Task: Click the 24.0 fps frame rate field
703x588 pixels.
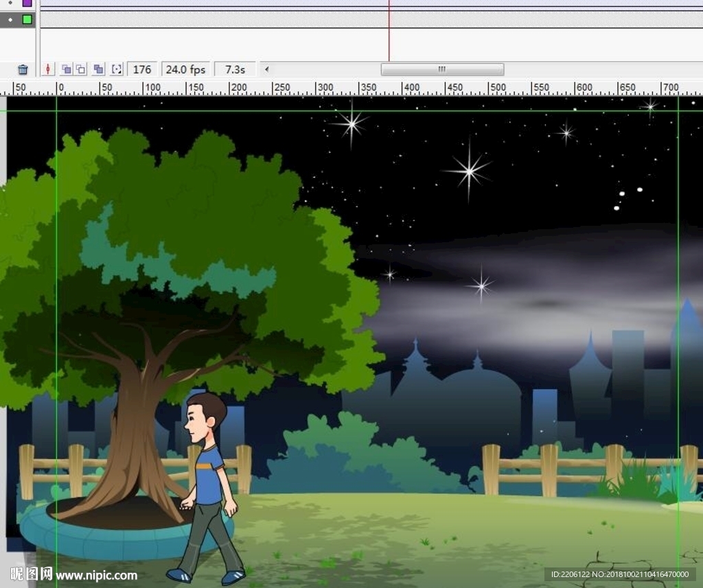Action: pos(185,69)
